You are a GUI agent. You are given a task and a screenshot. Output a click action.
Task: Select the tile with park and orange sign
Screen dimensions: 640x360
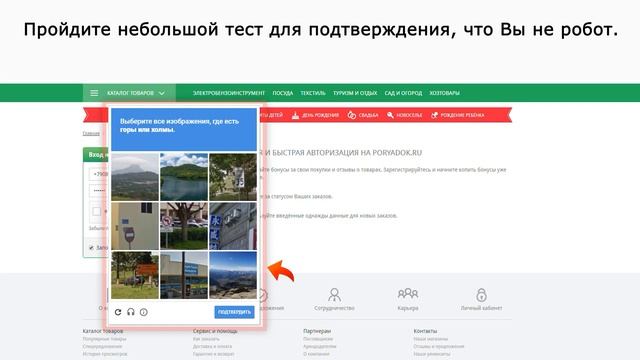tap(135, 275)
